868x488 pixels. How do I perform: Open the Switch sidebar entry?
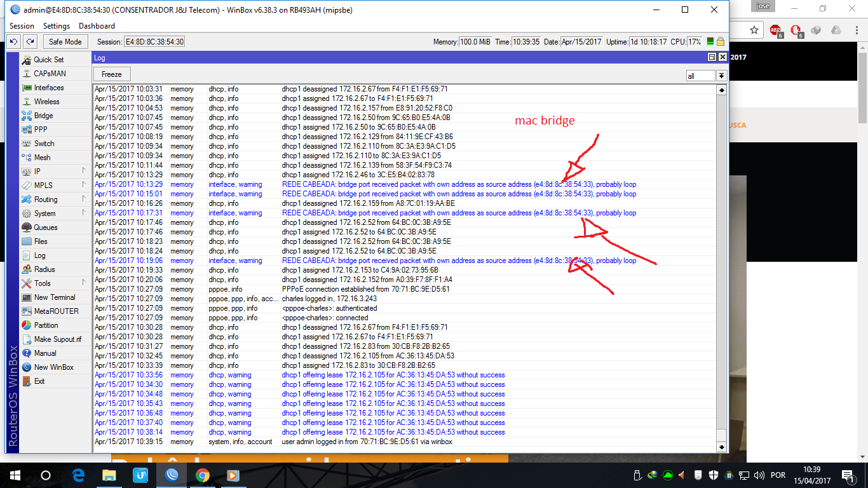coord(44,144)
